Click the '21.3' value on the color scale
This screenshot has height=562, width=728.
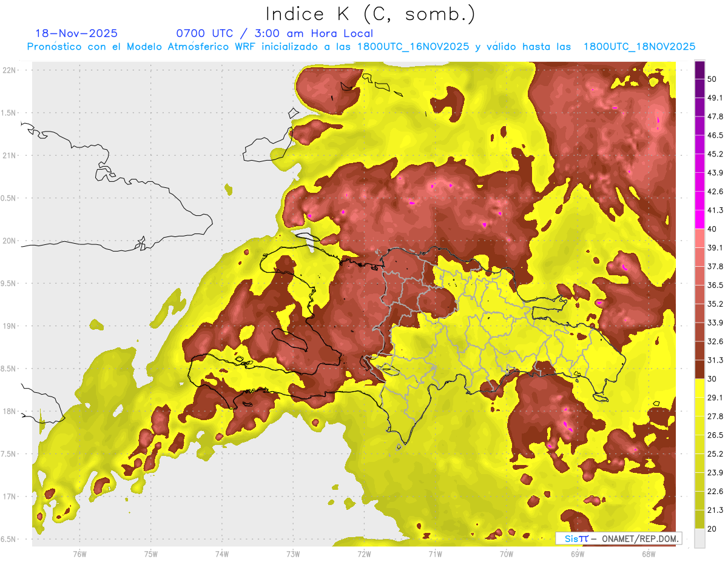[715, 510]
